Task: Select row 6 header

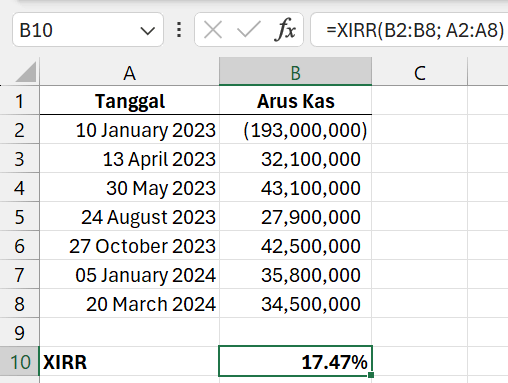Action: coord(20,245)
